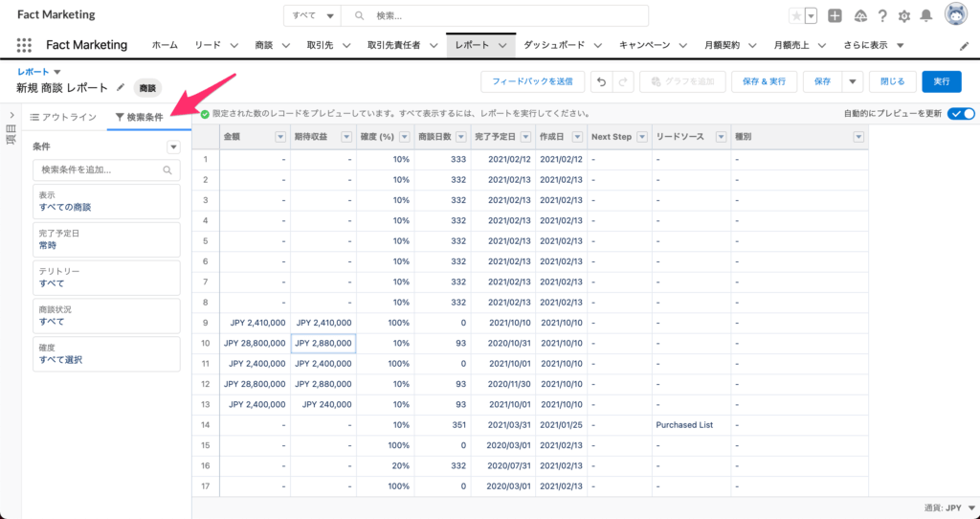
Task: Click the global actions plus icon
Action: pos(835,15)
